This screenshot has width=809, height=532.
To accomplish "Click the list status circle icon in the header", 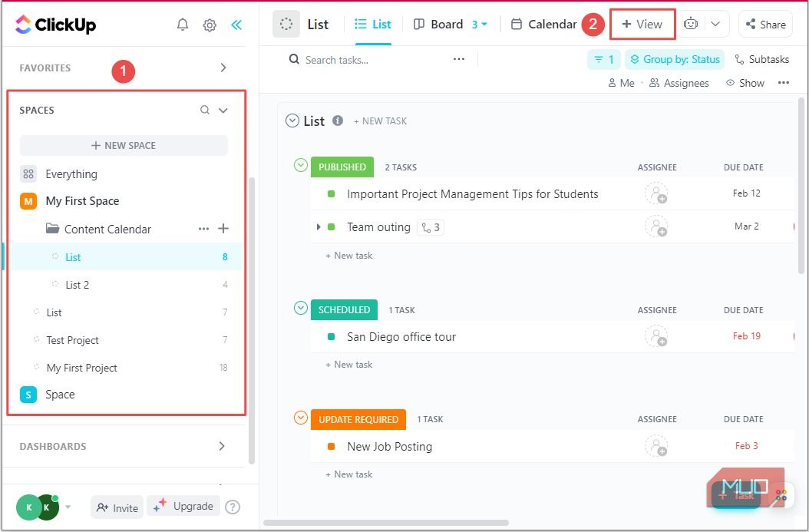I will click(286, 25).
